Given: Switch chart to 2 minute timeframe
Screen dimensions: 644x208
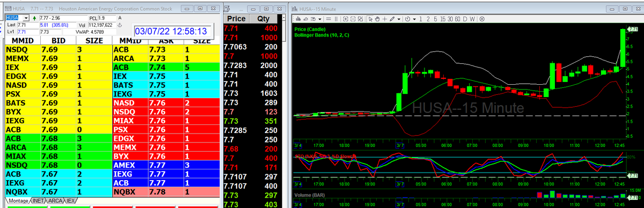Looking at the screenshot, I should [428, 19].
